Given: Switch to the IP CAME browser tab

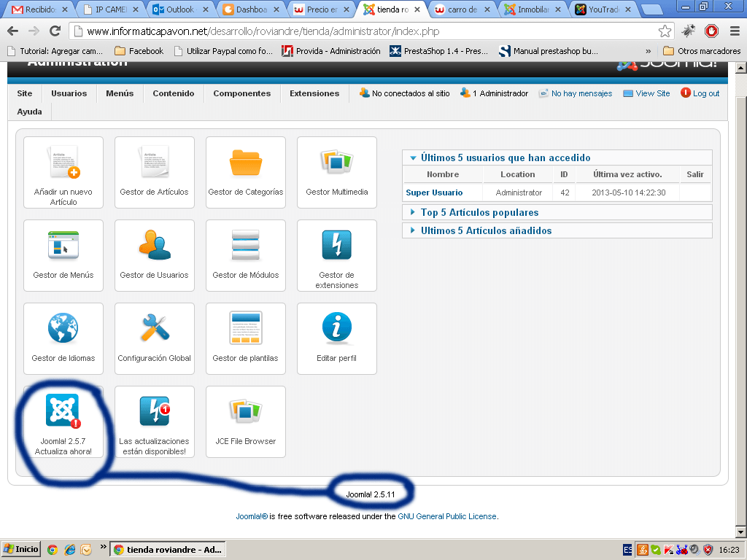Looking at the screenshot, I should (x=111, y=9).
